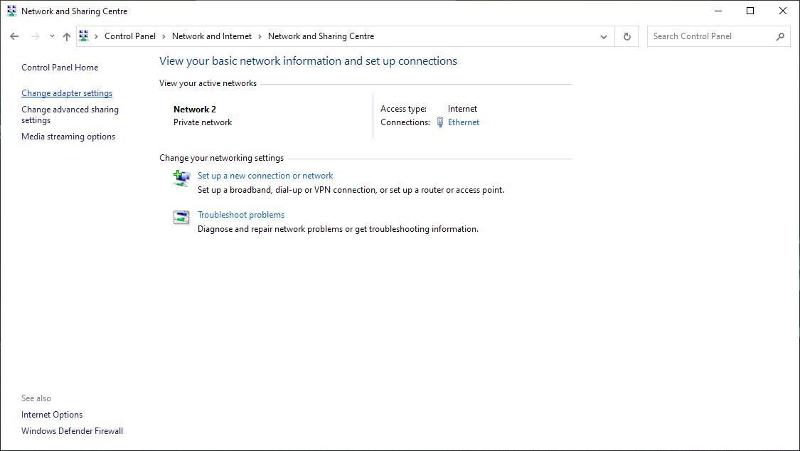Expand the chevron after Network and Internet

click(260, 36)
